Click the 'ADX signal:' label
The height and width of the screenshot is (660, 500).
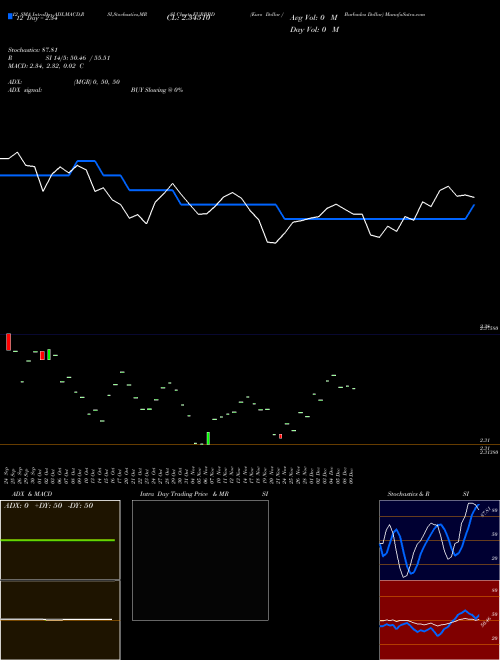[x=25, y=90]
